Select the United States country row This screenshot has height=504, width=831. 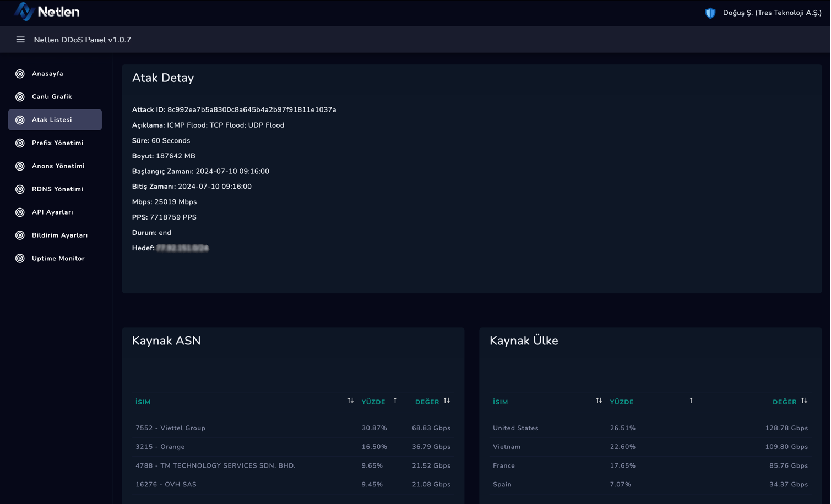(x=650, y=428)
